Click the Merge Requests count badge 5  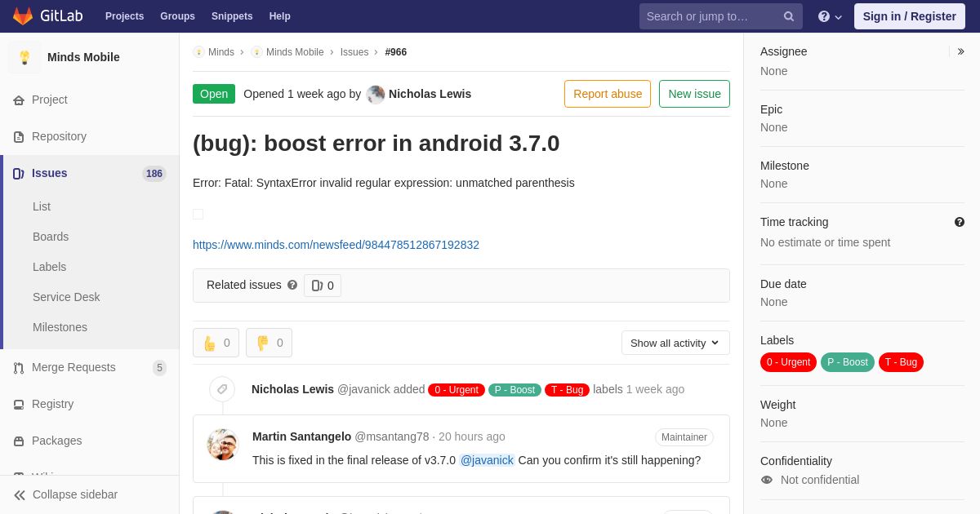(x=159, y=368)
